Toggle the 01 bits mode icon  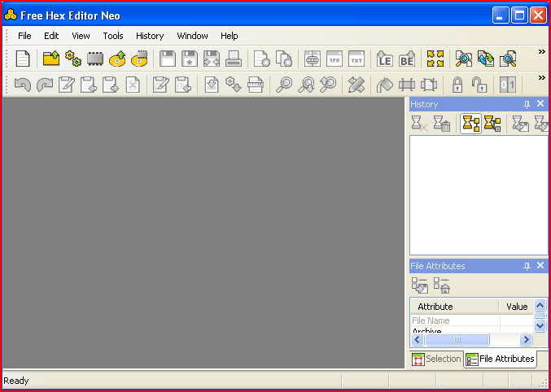click(x=507, y=85)
